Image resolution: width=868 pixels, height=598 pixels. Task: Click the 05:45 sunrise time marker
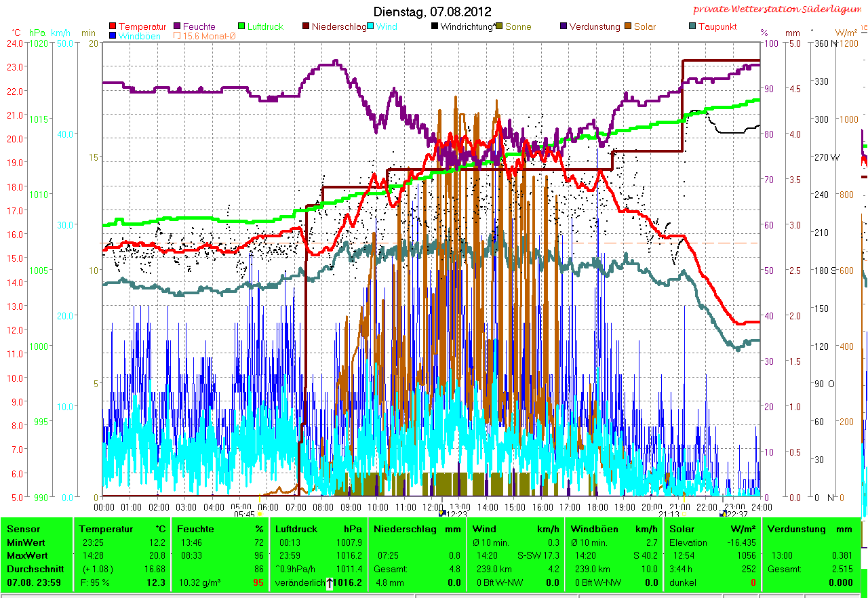pyautogui.click(x=244, y=515)
